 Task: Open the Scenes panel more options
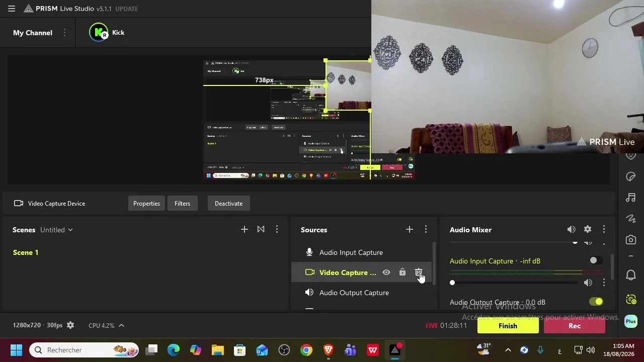coord(277,230)
